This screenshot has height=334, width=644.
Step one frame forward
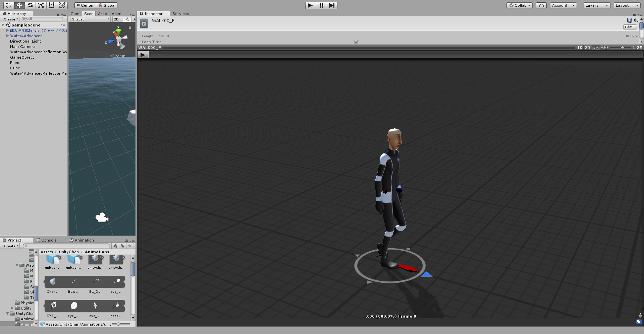click(332, 5)
